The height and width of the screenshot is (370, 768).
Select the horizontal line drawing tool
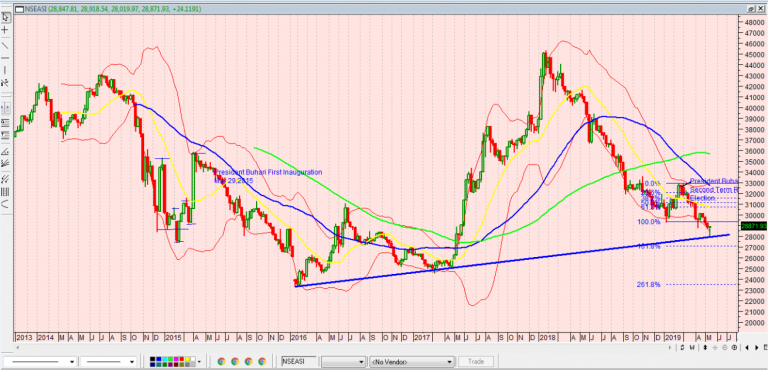[x=5, y=58]
